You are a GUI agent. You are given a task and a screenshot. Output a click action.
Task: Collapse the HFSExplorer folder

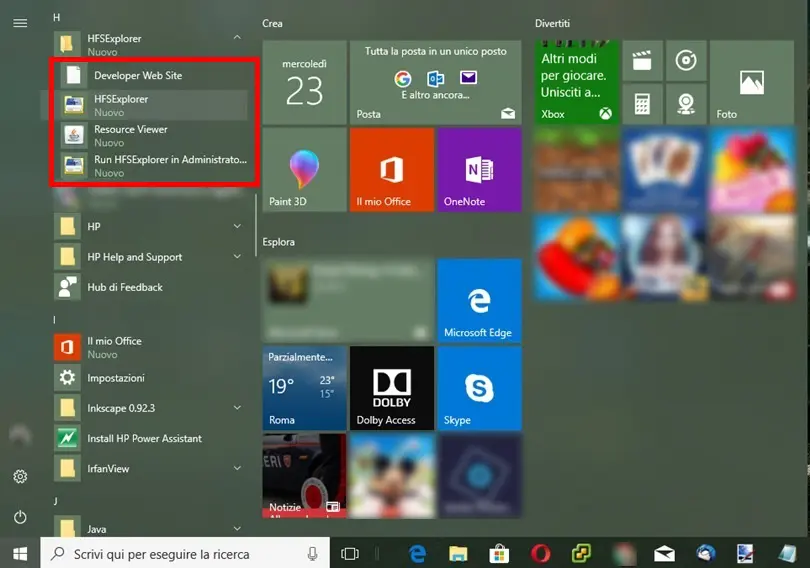237,37
